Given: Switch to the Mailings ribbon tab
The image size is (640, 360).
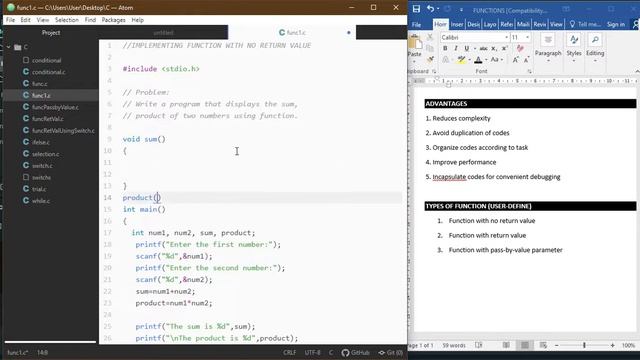Looking at the screenshot, I should coord(523,24).
